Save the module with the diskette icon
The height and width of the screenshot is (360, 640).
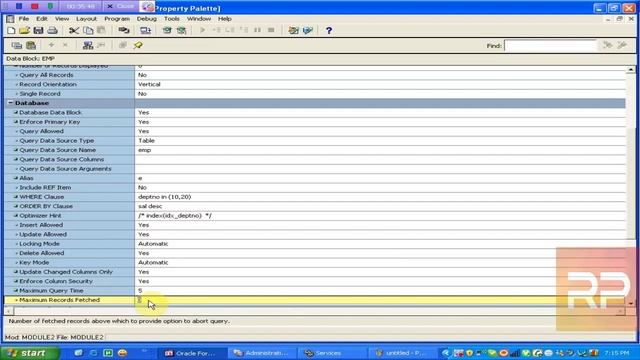38,31
